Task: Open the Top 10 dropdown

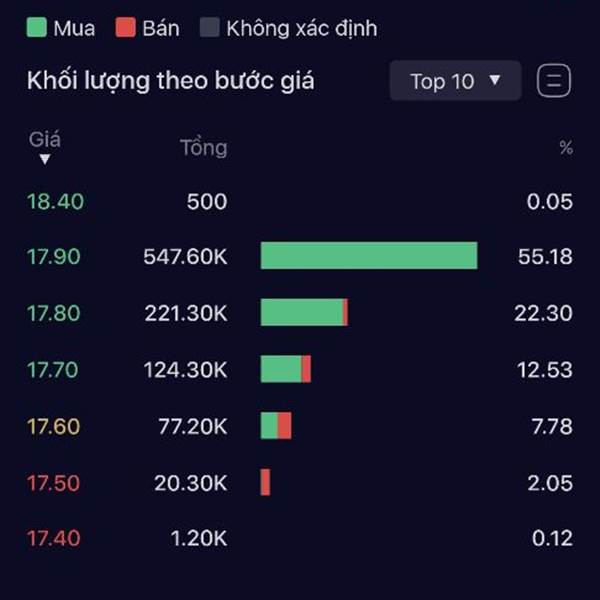Action: [x=455, y=81]
